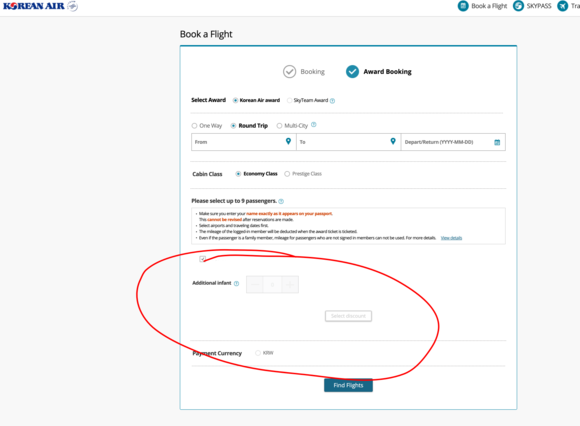Click the From airport location pin icon
580x426 pixels.
pyautogui.click(x=289, y=141)
